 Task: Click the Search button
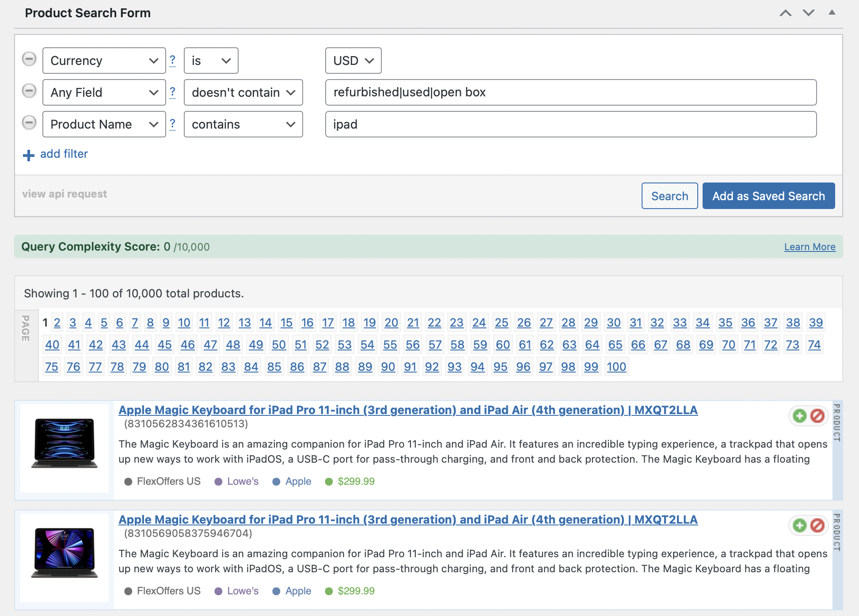pos(670,196)
